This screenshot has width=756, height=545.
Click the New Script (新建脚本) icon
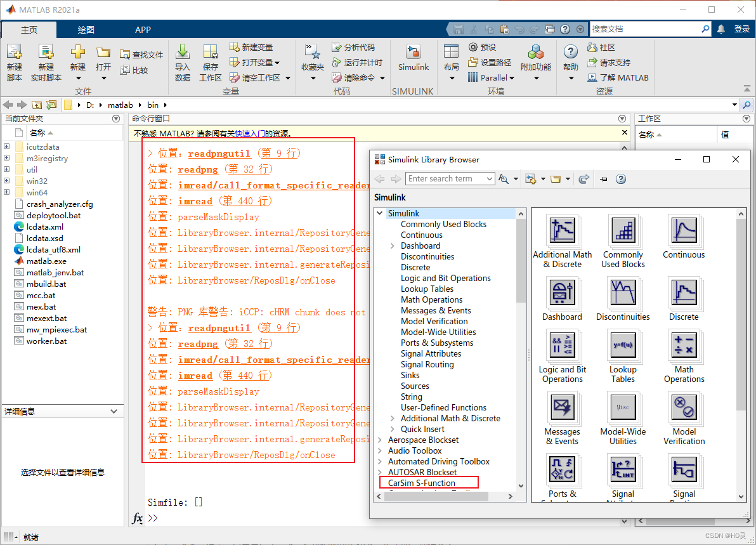click(15, 52)
